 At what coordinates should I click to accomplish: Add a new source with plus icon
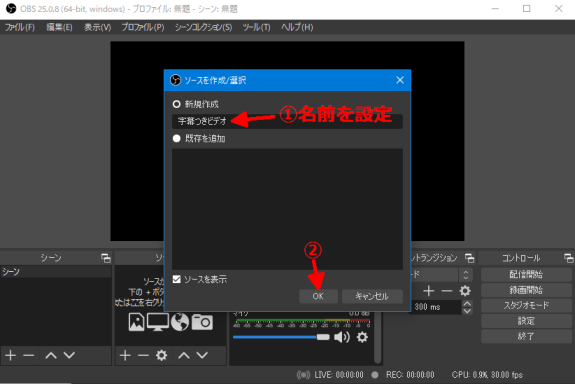pyautogui.click(x=125, y=355)
